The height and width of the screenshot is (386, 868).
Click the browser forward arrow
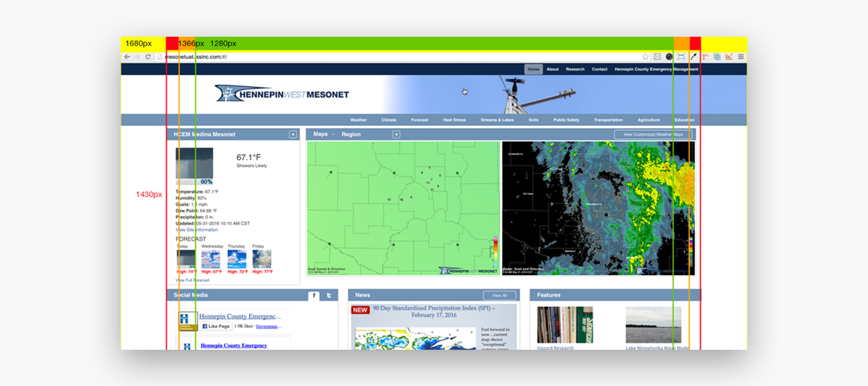[137, 57]
